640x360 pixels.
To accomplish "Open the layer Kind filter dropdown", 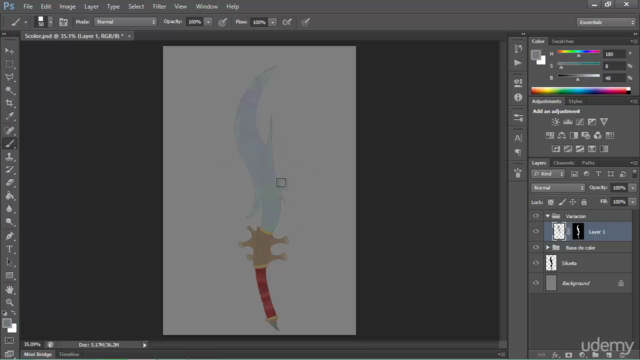I will coord(548,174).
